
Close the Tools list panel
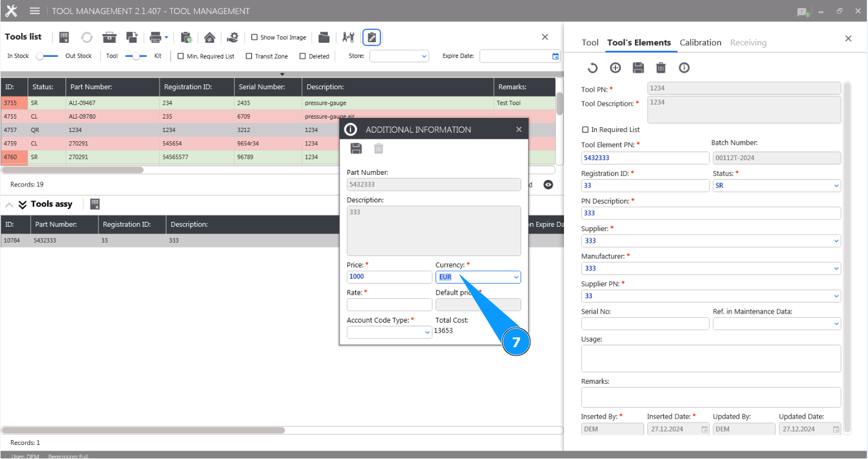(x=545, y=37)
